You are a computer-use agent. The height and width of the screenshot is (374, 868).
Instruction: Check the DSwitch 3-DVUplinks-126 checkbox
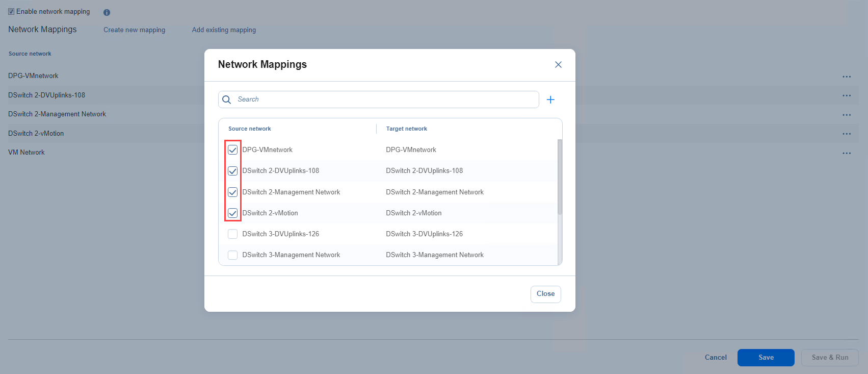click(232, 234)
